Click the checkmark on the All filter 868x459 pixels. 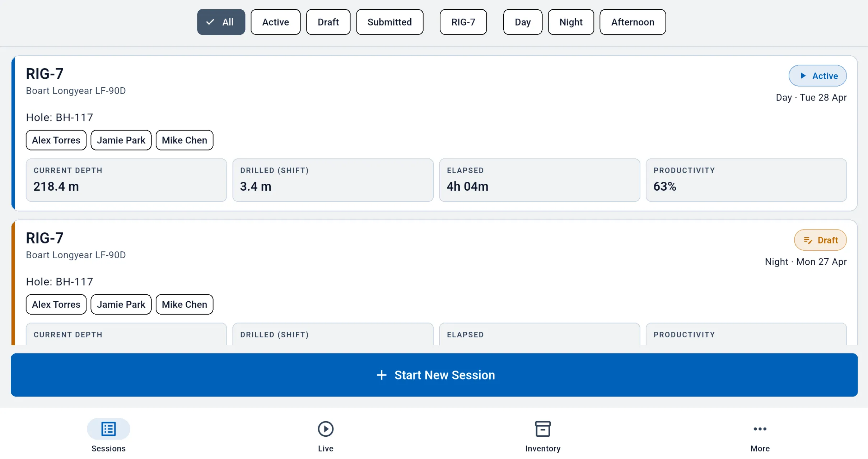point(210,22)
